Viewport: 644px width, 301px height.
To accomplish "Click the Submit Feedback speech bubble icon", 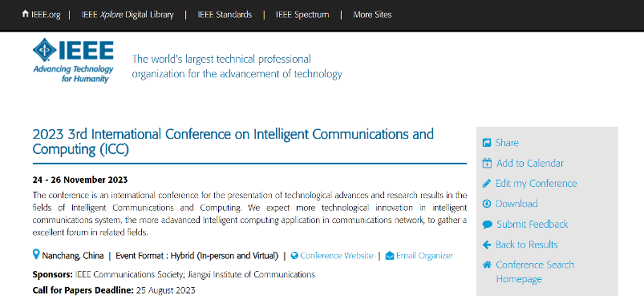I will (x=487, y=224).
